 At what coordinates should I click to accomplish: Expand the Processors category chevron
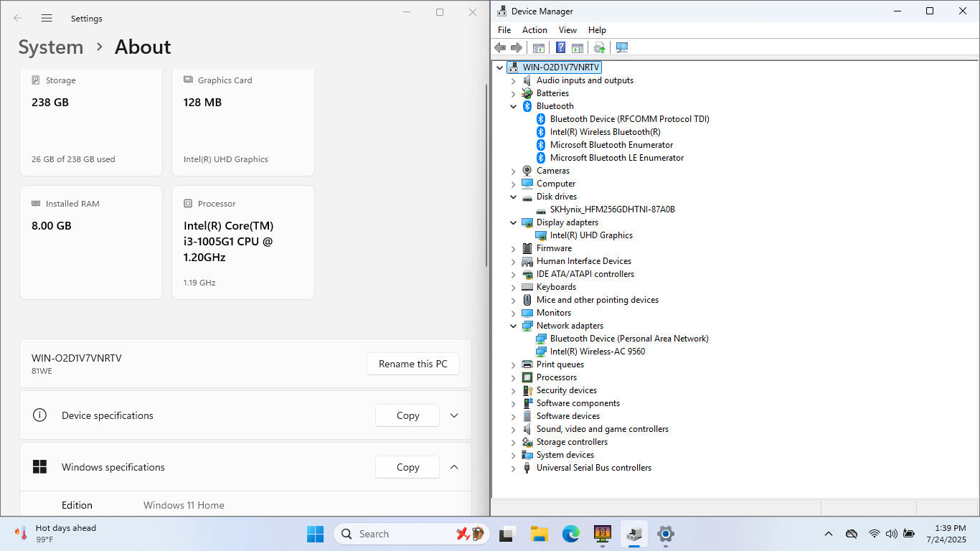(x=513, y=377)
